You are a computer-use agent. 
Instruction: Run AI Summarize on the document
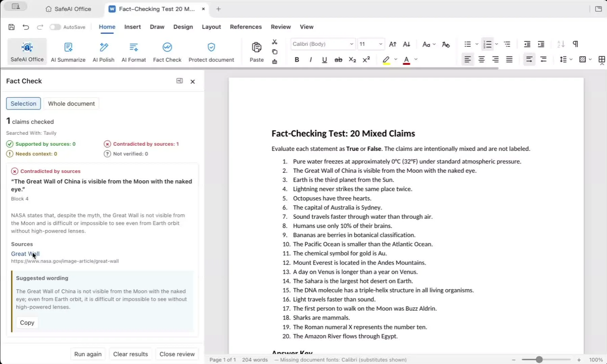[68, 52]
